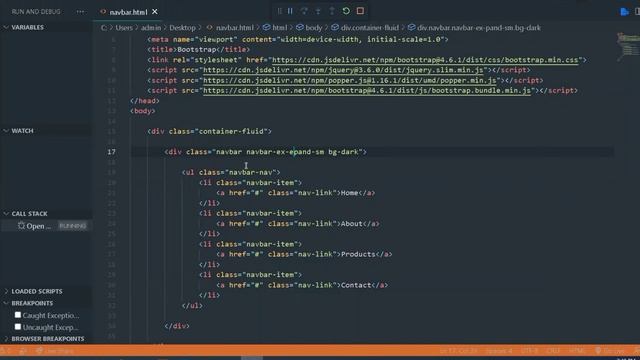
Task: Click the opening body tag
Action: click(x=142, y=111)
